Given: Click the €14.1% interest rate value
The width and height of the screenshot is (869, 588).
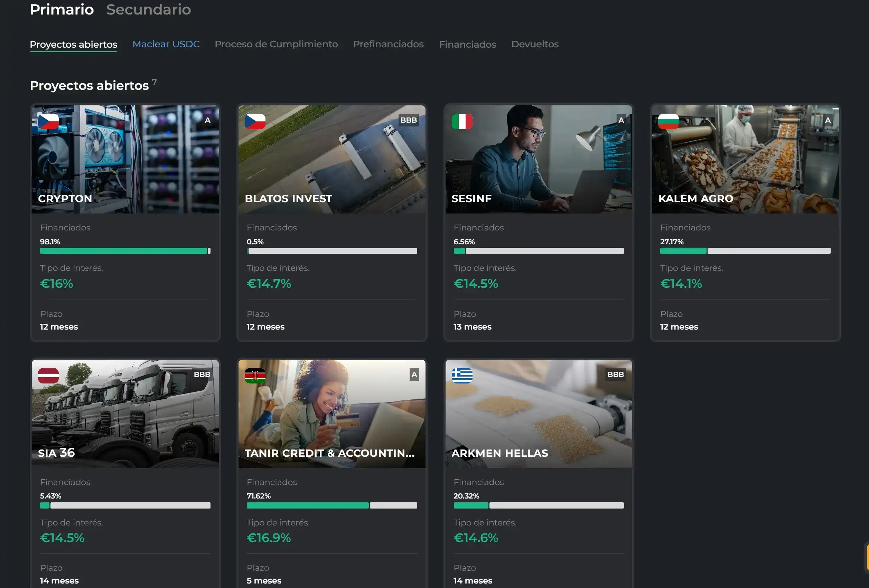Looking at the screenshot, I should [681, 284].
